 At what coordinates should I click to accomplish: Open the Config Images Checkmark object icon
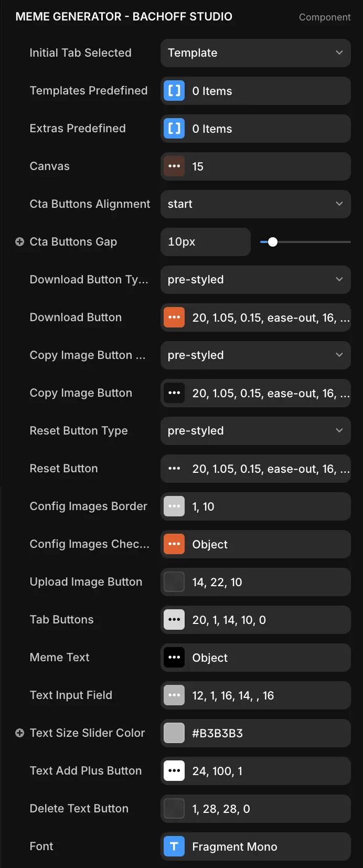(174, 544)
